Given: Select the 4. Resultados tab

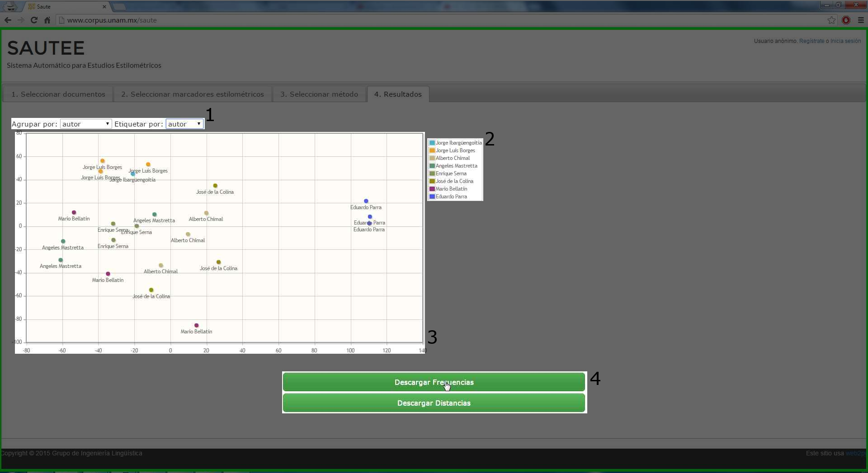Looking at the screenshot, I should tap(398, 94).
